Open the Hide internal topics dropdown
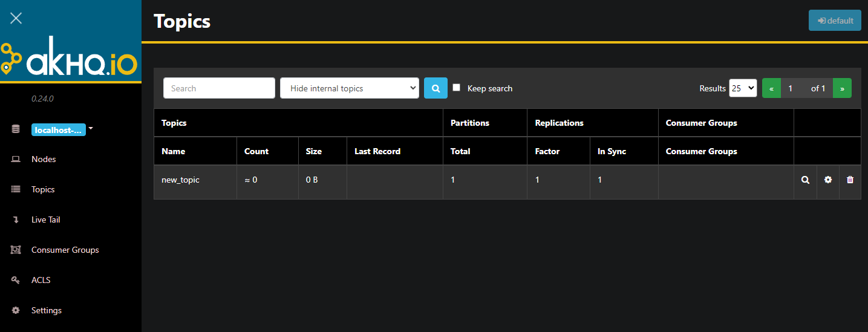This screenshot has height=332, width=868. coord(350,88)
